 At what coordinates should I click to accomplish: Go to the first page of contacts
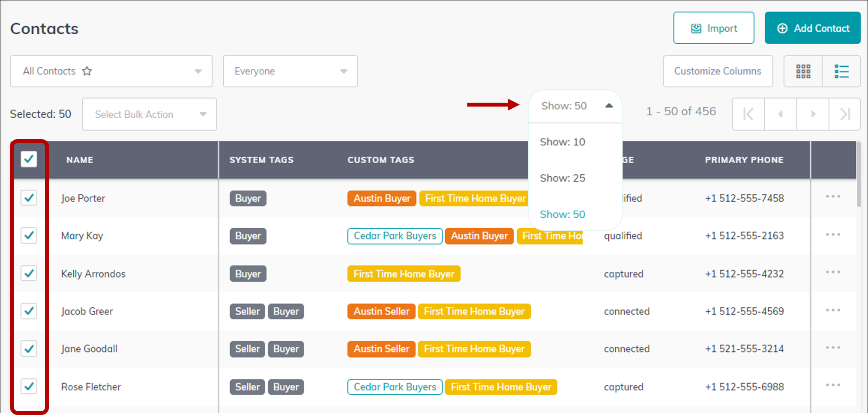coord(748,114)
